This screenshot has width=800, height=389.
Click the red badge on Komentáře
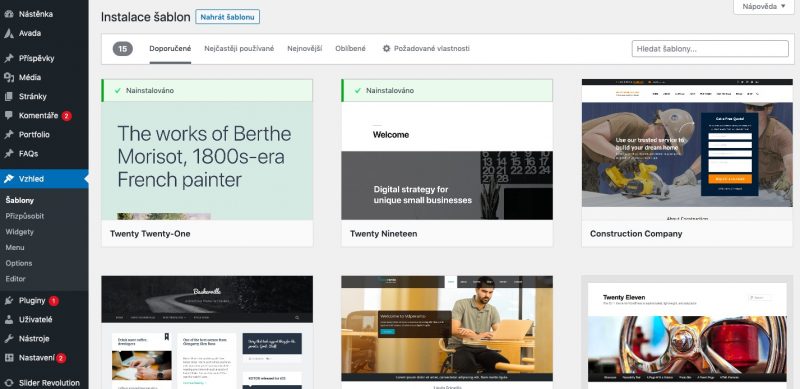(66, 116)
